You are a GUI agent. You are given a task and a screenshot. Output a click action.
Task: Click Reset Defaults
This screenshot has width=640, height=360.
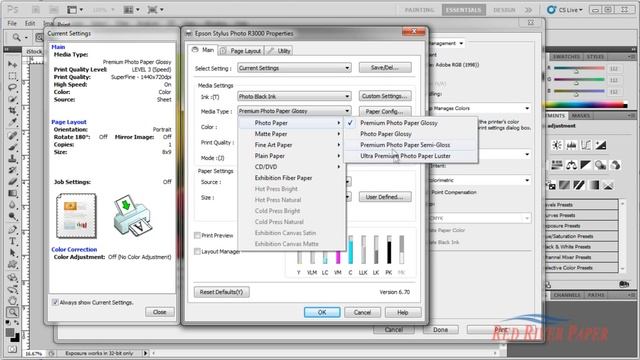coord(221,292)
